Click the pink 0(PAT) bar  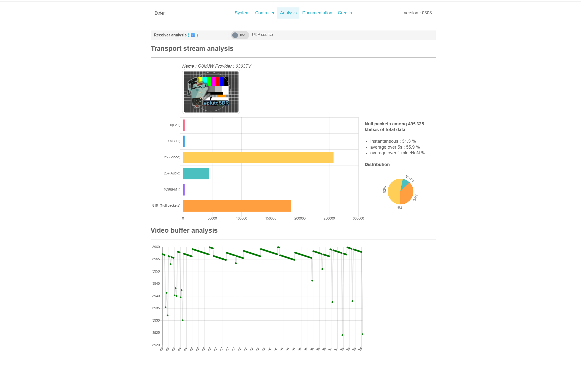tap(184, 125)
